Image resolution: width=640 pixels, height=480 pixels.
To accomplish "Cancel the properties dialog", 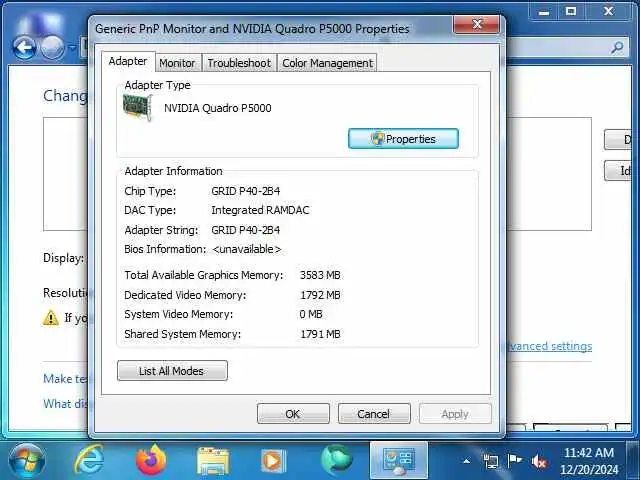I will point(374,414).
